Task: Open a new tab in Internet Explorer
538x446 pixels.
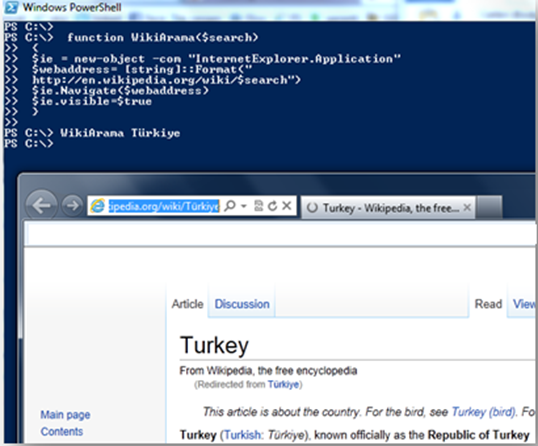Action: (x=490, y=207)
